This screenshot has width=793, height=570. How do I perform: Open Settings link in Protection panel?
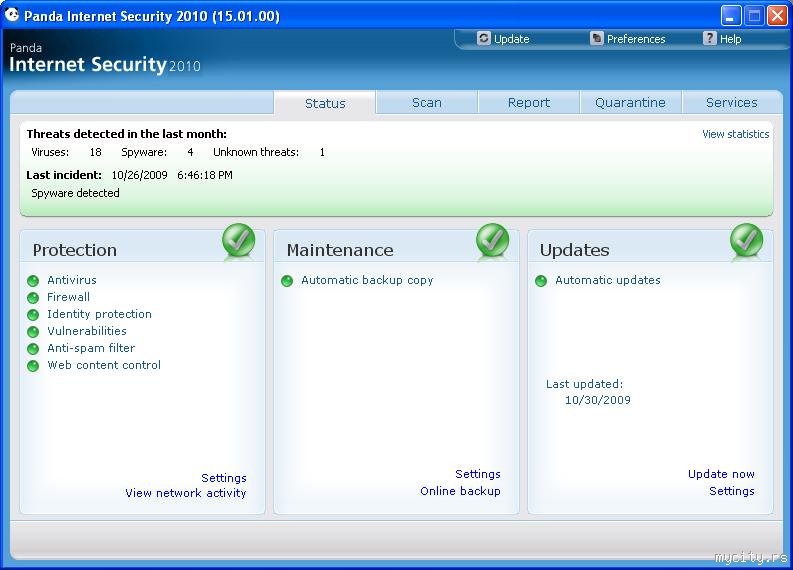(224, 478)
